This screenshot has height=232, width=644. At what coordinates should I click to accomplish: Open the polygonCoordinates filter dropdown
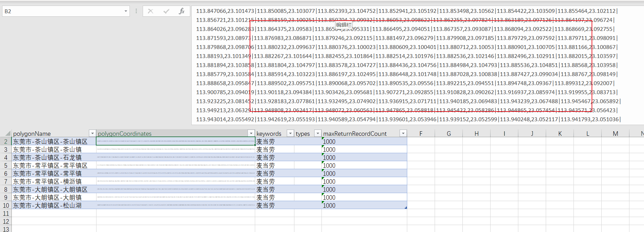point(251,133)
